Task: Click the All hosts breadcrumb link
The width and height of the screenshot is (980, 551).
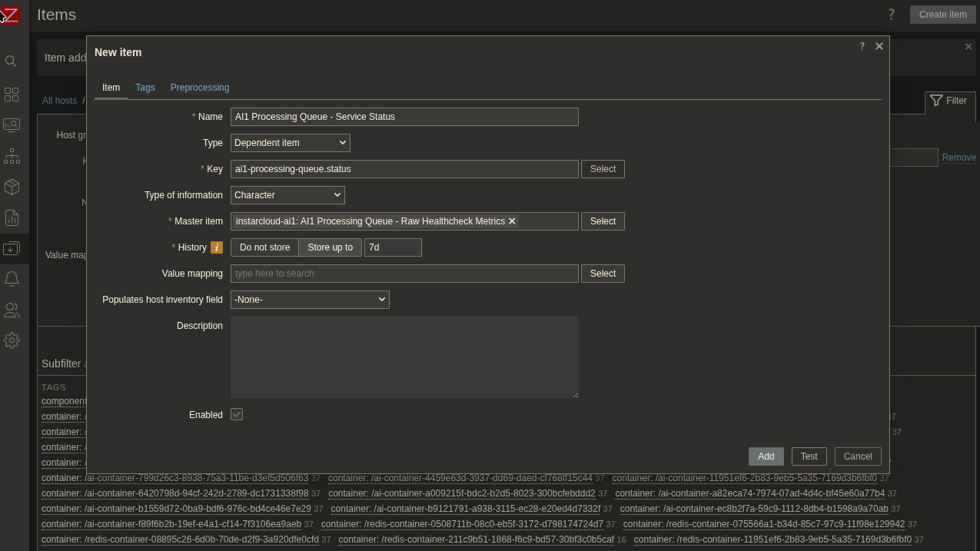Action: [x=59, y=101]
